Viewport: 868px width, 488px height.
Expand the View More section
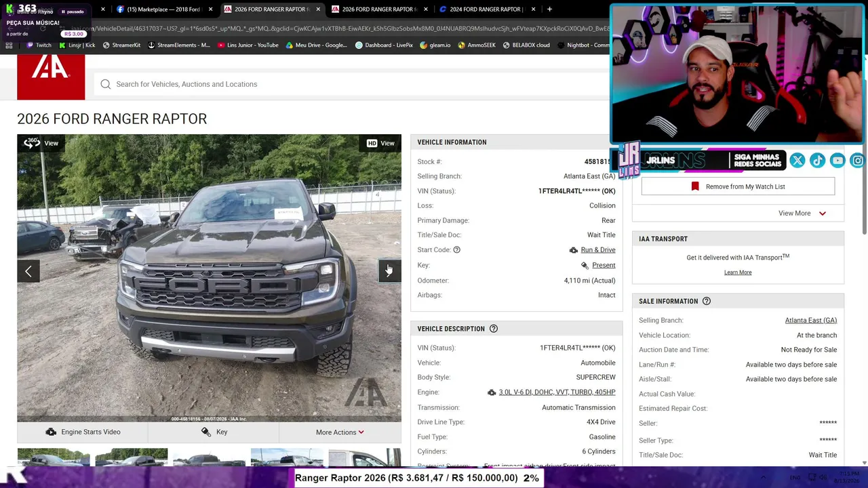coord(802,213)
